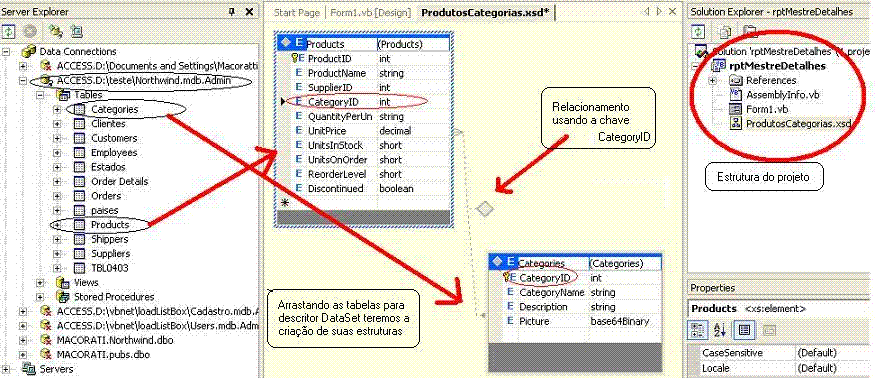The width and height of the screenshot is (875, 378).
Task: Click Servers node icon
Action: 28,369
